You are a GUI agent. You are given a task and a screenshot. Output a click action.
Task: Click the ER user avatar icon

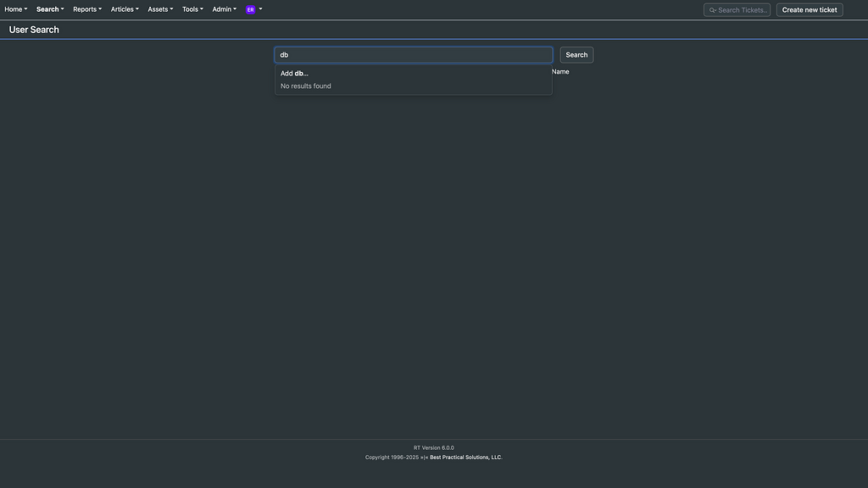point(248,8)
